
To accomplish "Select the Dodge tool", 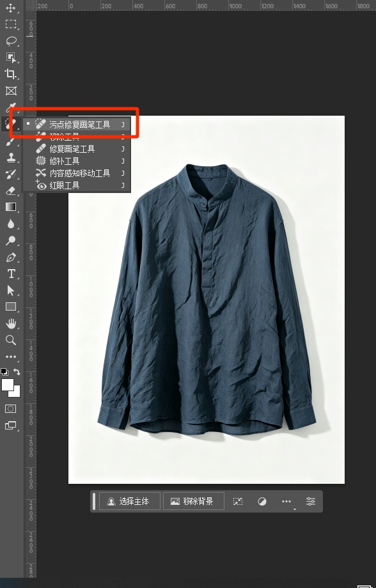I will tap(10, 240).
